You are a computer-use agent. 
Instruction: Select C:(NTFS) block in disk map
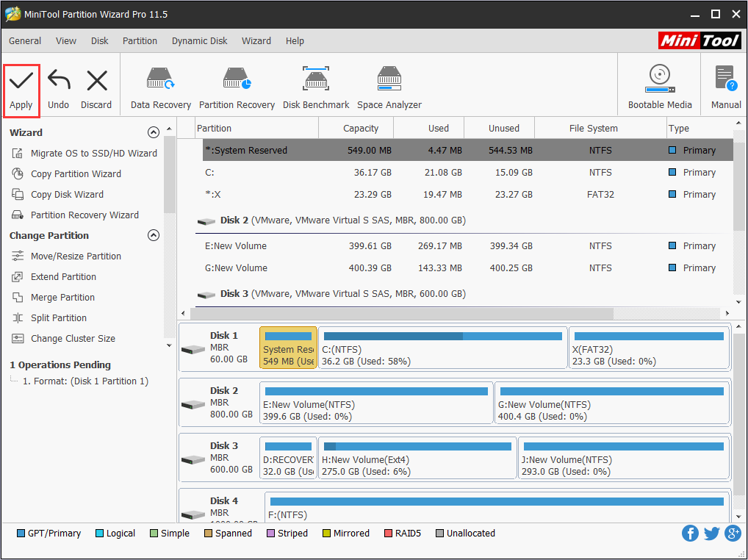point(442,348)
